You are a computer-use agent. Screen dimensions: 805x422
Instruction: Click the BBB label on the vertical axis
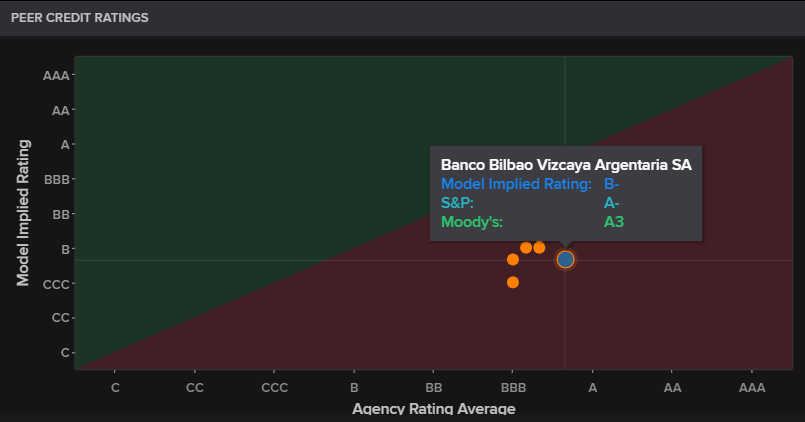(x=56, y=180)
